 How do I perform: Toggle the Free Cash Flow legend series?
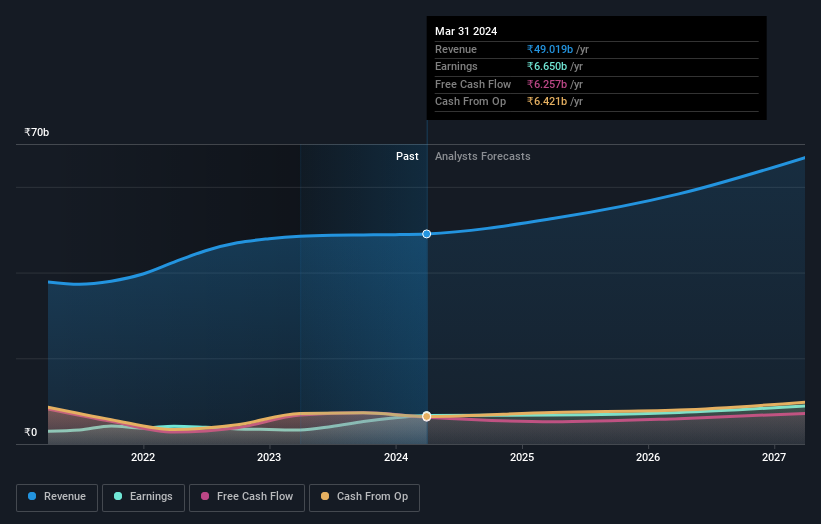pos(247,497)
